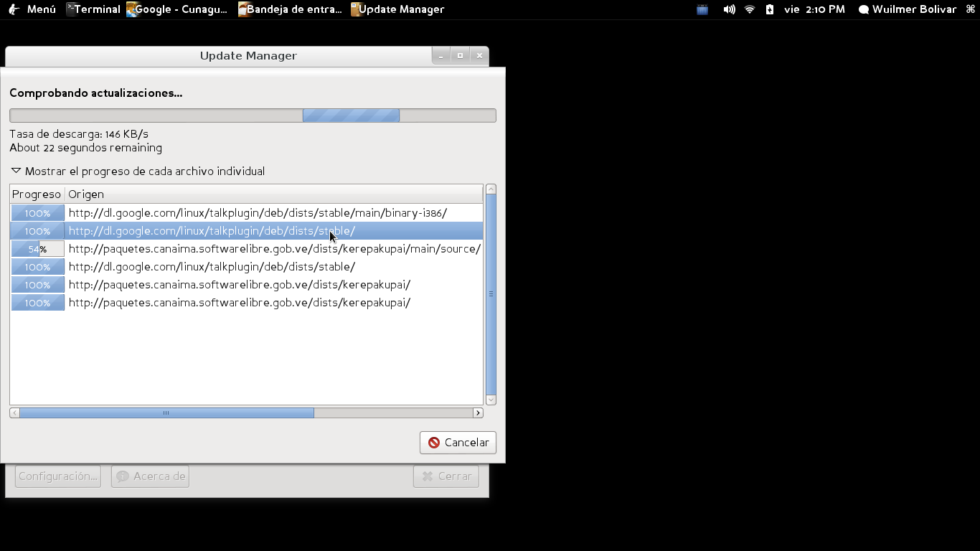Click vertical scrollbar up arrow in file list
This screenshot has height=551, width=980.
point(491,189)
